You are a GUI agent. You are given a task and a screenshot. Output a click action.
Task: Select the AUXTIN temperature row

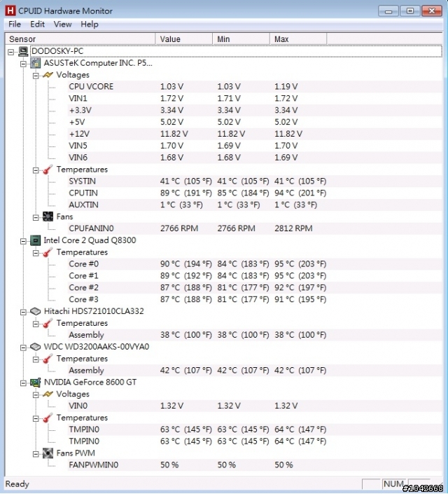pyautogui.click(x=254, y=205)
